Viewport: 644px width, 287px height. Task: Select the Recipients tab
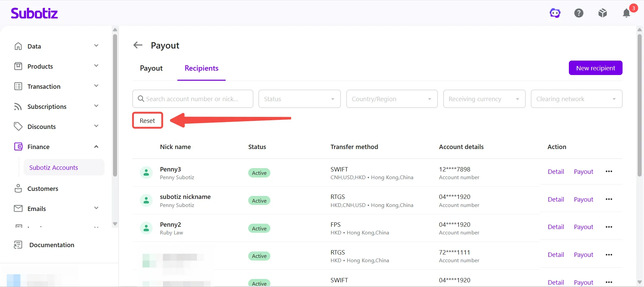pyautogui.click(x=202, y=68)
